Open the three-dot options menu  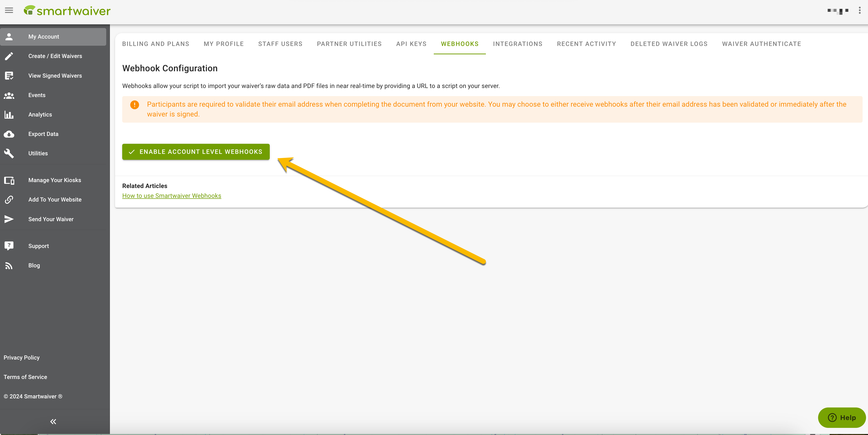click(860, 10)
